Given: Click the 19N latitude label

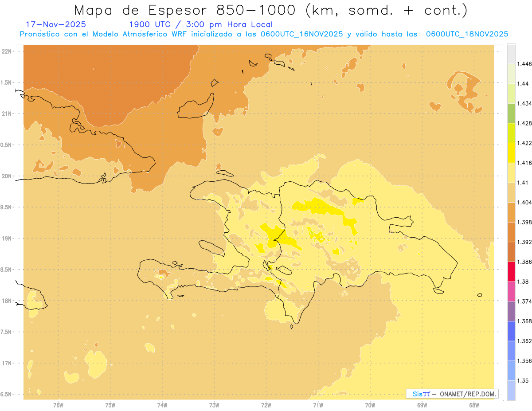Looking at the screenshot, I should [x=7, y=239].
